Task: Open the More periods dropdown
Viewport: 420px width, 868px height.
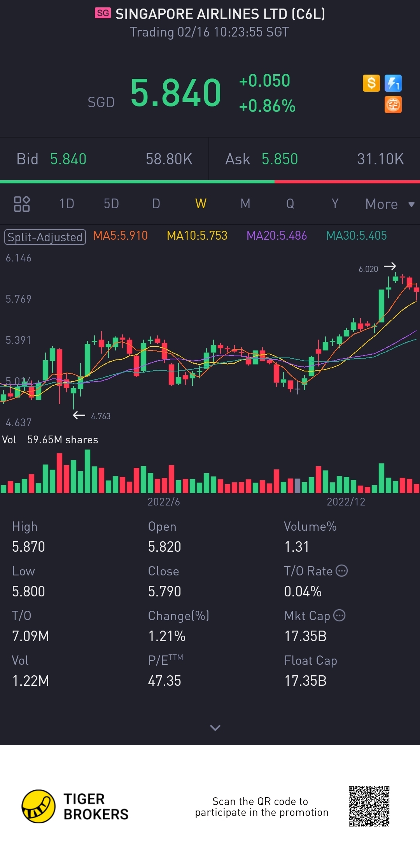Action: click(390, 204)
